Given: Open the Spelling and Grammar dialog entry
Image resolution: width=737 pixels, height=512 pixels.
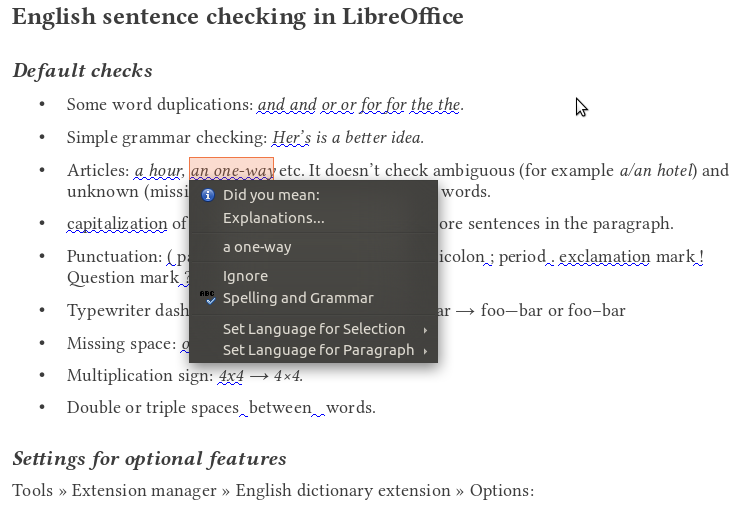Looking at the screenshot, I should (x=298, y=298).
